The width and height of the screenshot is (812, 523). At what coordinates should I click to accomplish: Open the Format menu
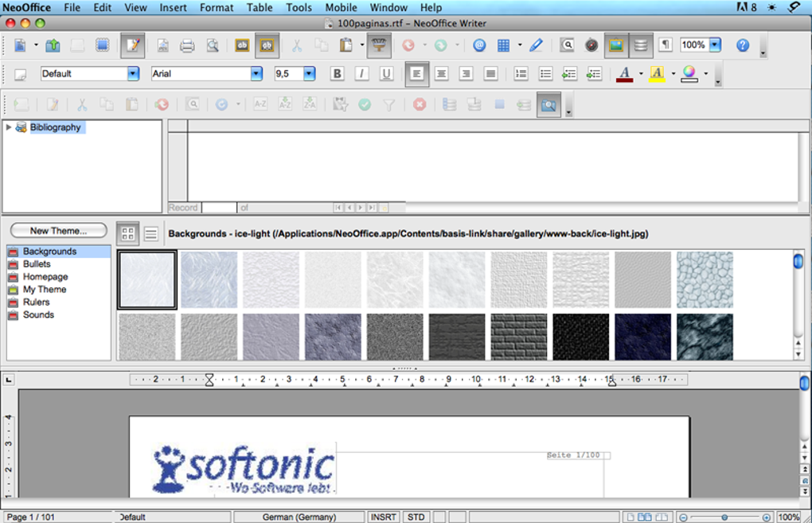(217, 7)
